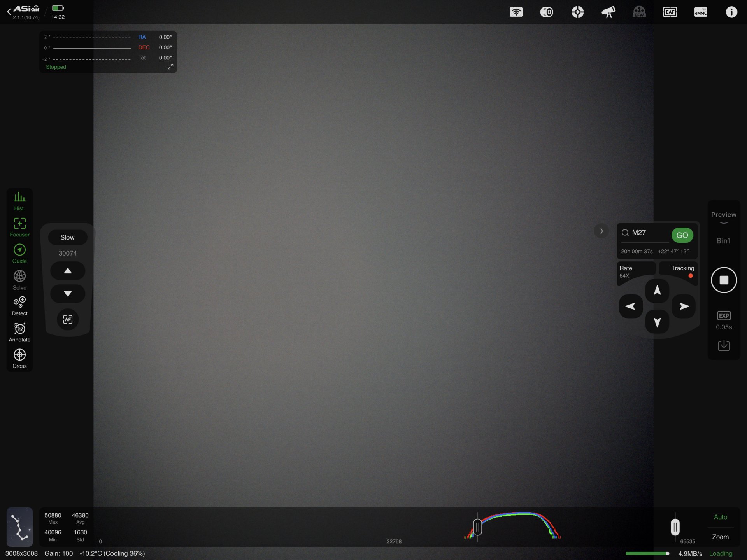The height and width of the screenshot is (560, 747).
Task: Click the 4.9MB/s transfer rate text
Action: [690, 553]
